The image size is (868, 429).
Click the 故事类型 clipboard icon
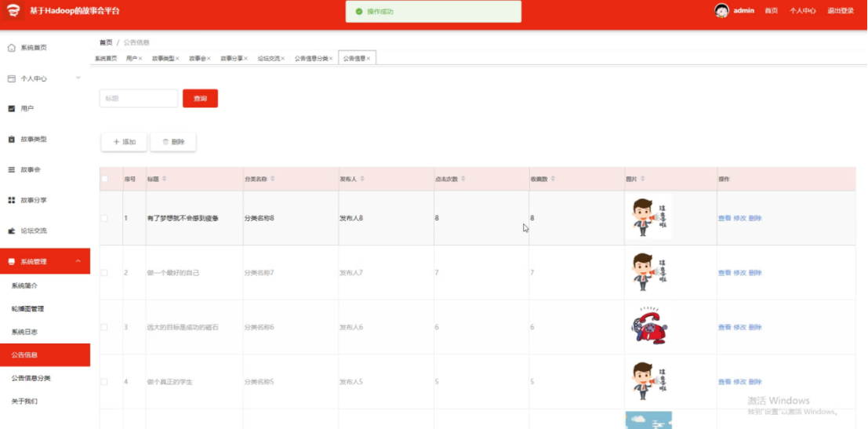coord(12,140)
